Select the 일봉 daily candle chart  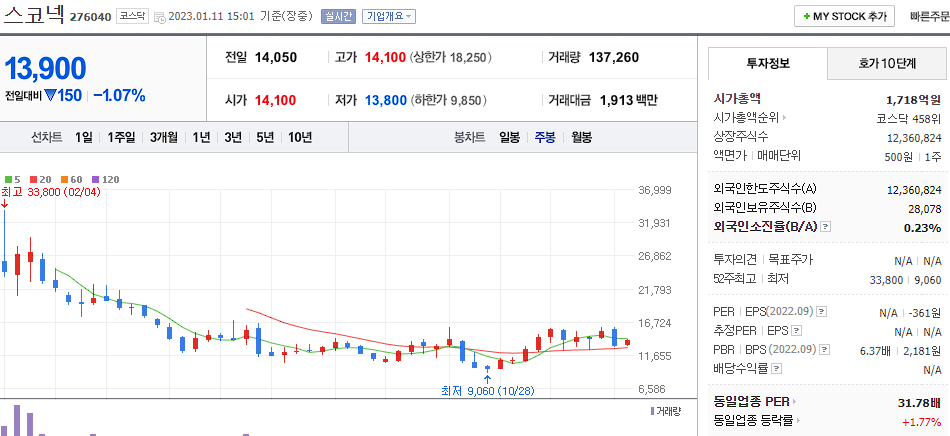(509, 137)
